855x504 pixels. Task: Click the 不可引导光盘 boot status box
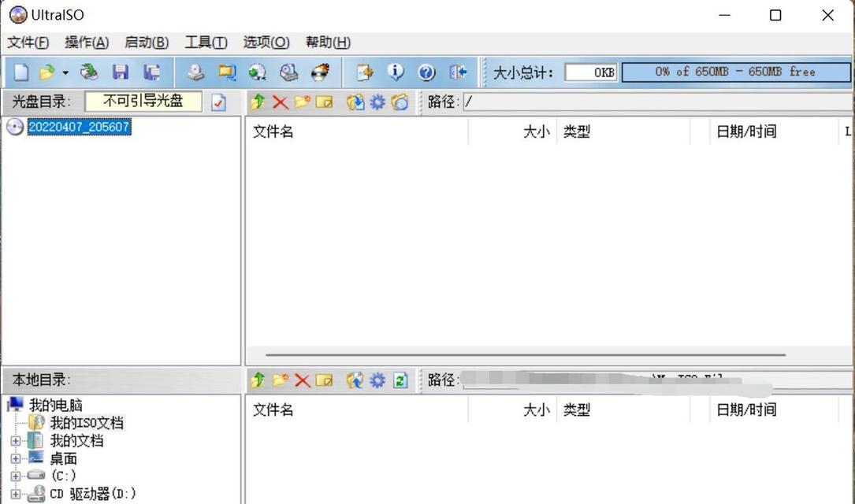(x=143, y=102)
